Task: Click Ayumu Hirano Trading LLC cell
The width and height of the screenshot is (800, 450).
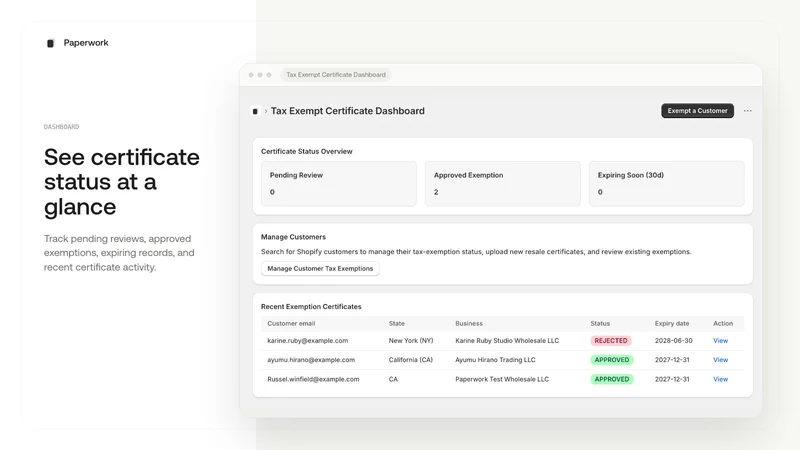Action: [x=495, y=360]
